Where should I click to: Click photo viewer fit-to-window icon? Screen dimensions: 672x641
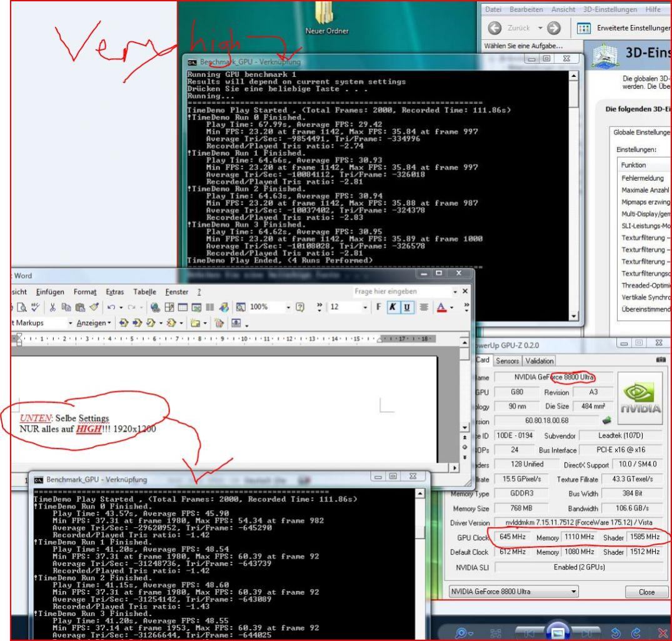(x=496, y=633)
